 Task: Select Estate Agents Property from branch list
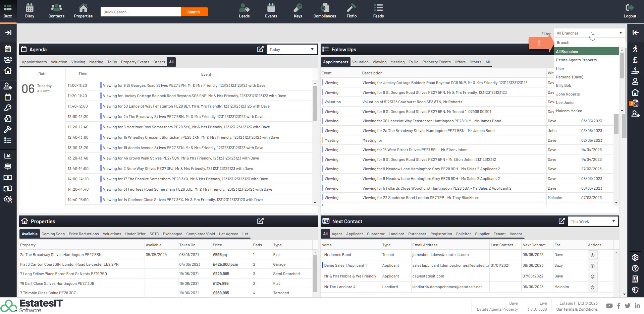pyautogui.click(x=576, y=60)
